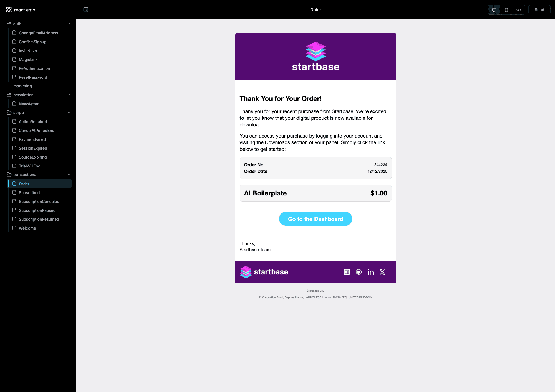The image size is (555, 392).
Task: Click the sidebar toggle icon
Action: 85,9
